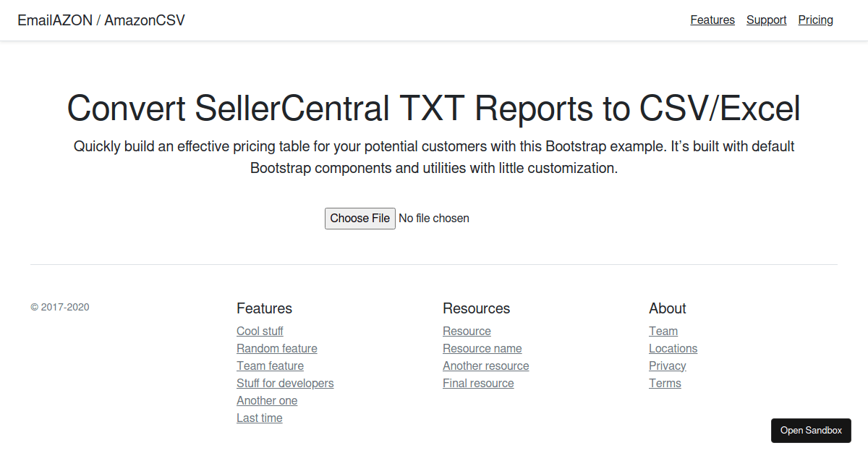Open the Features nav link

(712, 20)
